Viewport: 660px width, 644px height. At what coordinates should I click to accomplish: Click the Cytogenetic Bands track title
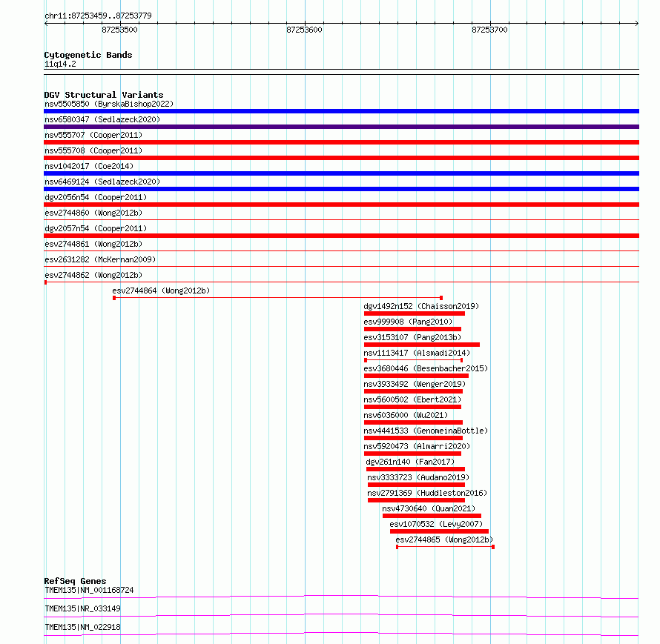[88, 55]
